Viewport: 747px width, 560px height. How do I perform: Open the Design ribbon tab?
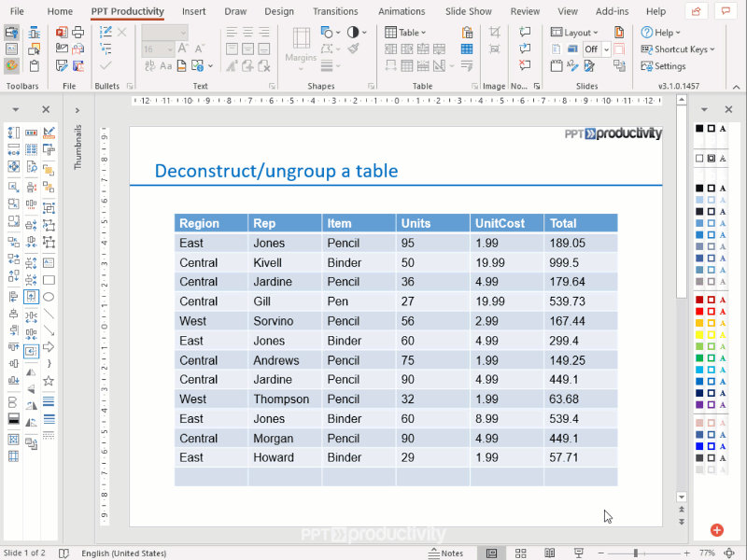tap(279, 11)
